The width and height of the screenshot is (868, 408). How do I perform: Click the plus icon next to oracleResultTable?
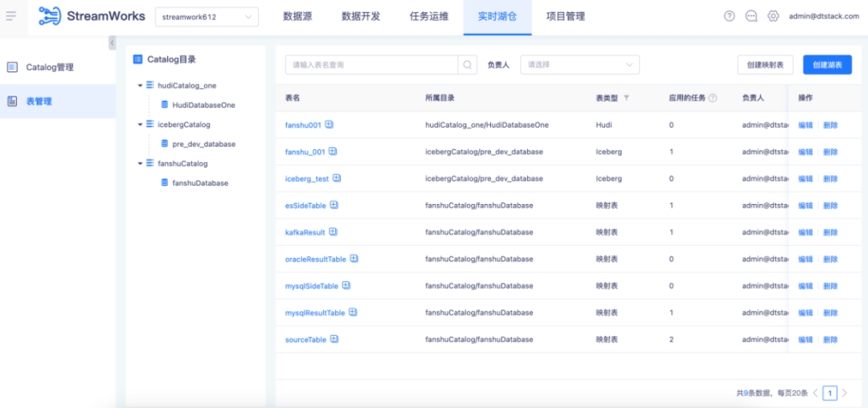click(x=354, y=259)
